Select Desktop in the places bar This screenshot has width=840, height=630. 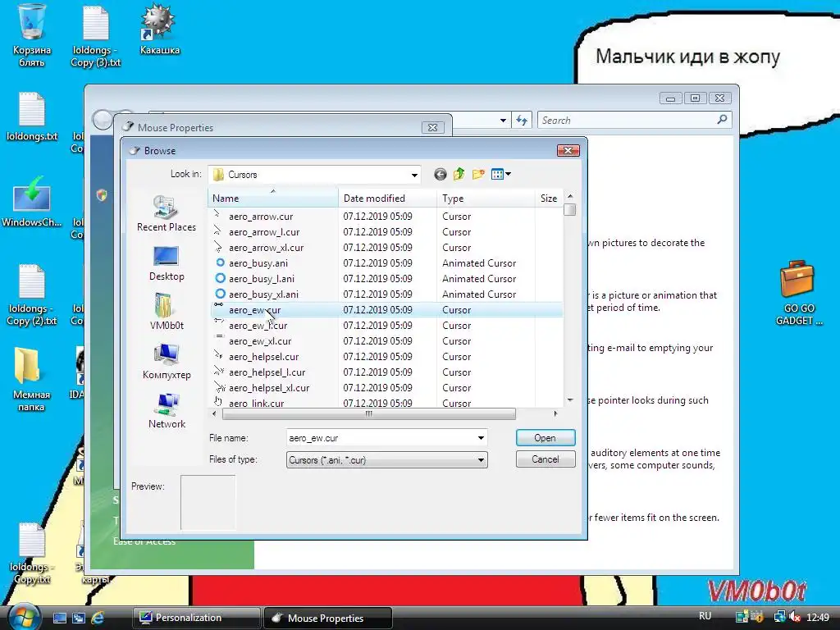point(166,263)
